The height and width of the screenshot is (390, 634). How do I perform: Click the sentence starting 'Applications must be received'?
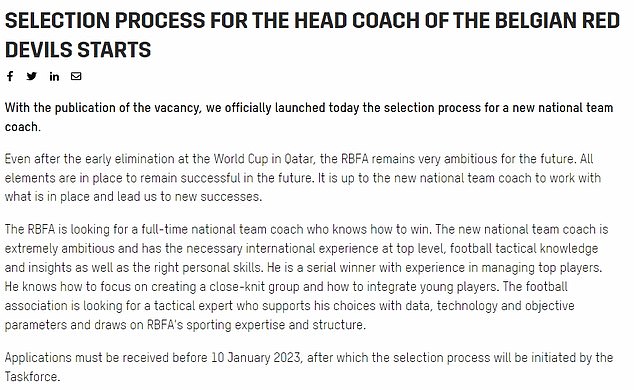[x=309, y=367]
